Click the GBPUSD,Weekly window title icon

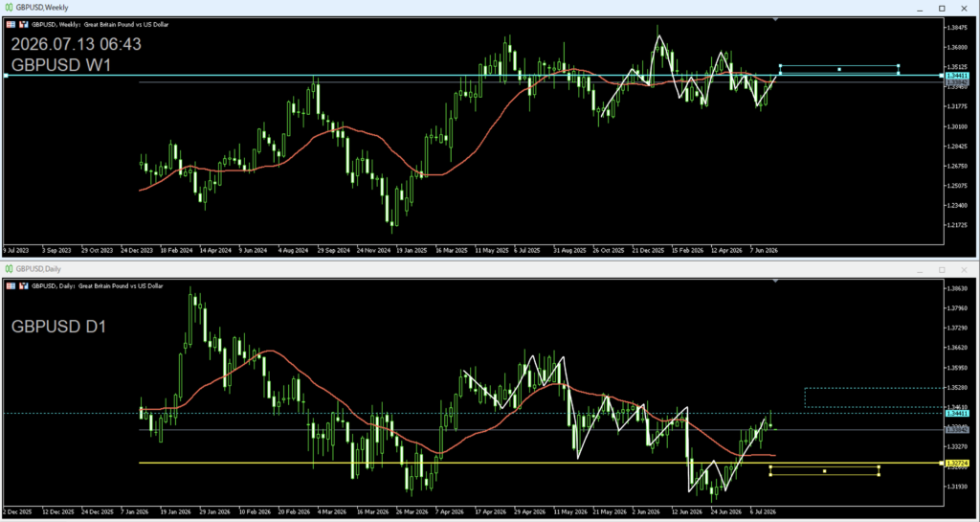tap(9, 8)
